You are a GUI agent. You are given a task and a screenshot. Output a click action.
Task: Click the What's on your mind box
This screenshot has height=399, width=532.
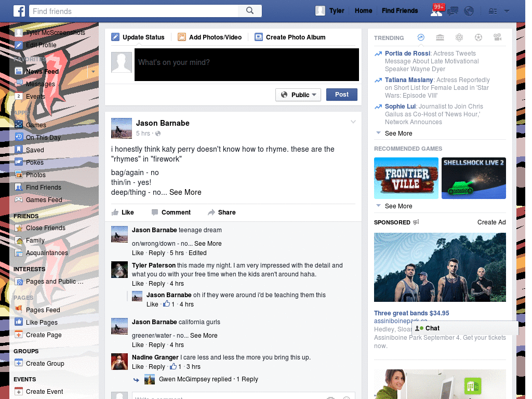(x=247, y=64)
